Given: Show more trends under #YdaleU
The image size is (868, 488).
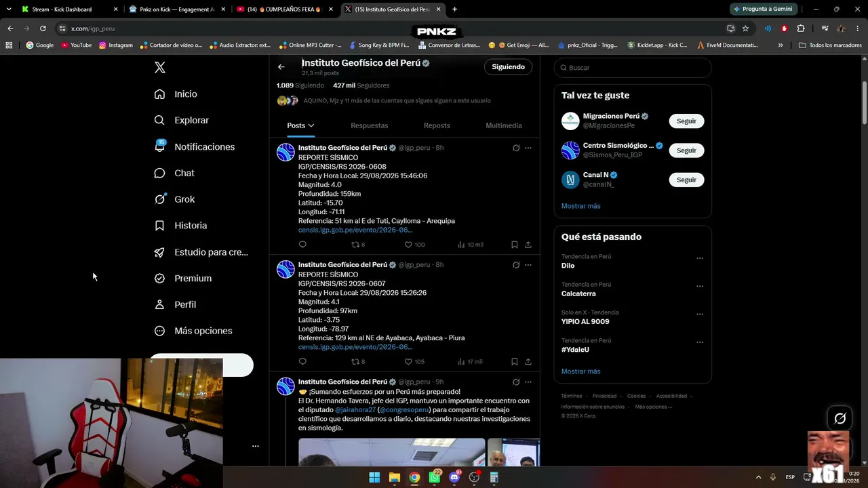Looking at the screenshot, I should tap(581, 371).
